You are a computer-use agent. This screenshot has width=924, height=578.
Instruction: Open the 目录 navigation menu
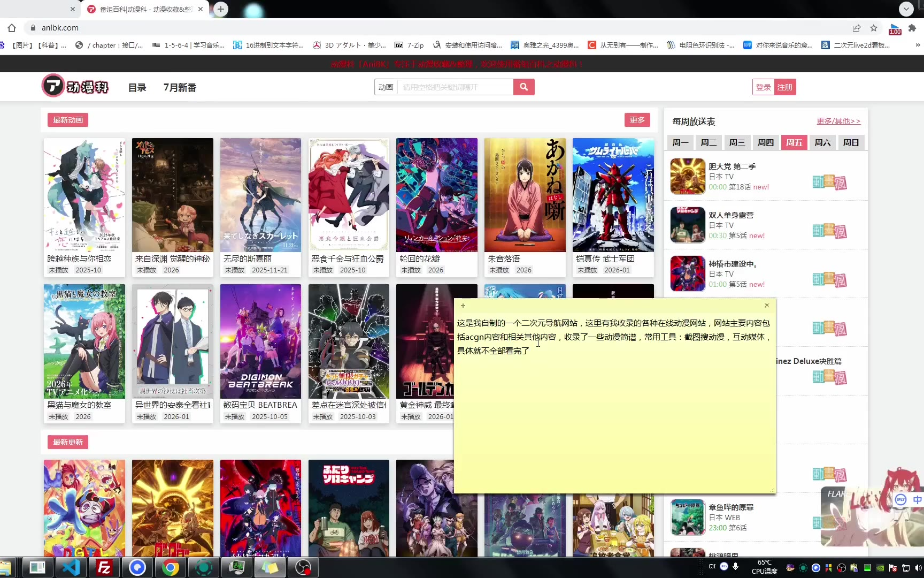(137, 87)
